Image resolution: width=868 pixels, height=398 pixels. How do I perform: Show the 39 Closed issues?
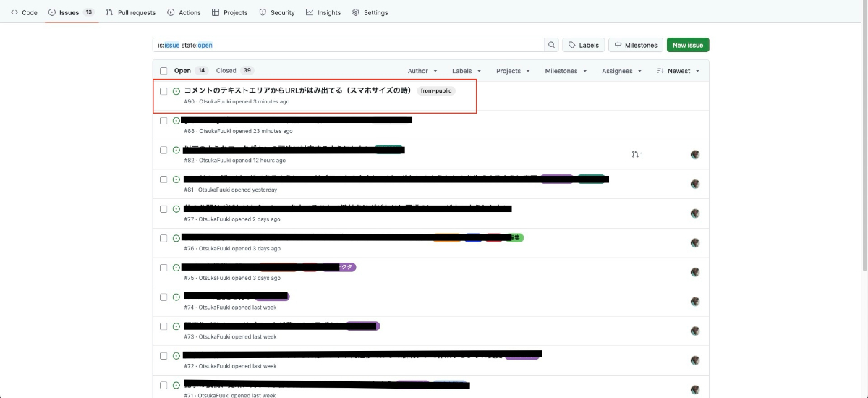(x=234, y=71)
